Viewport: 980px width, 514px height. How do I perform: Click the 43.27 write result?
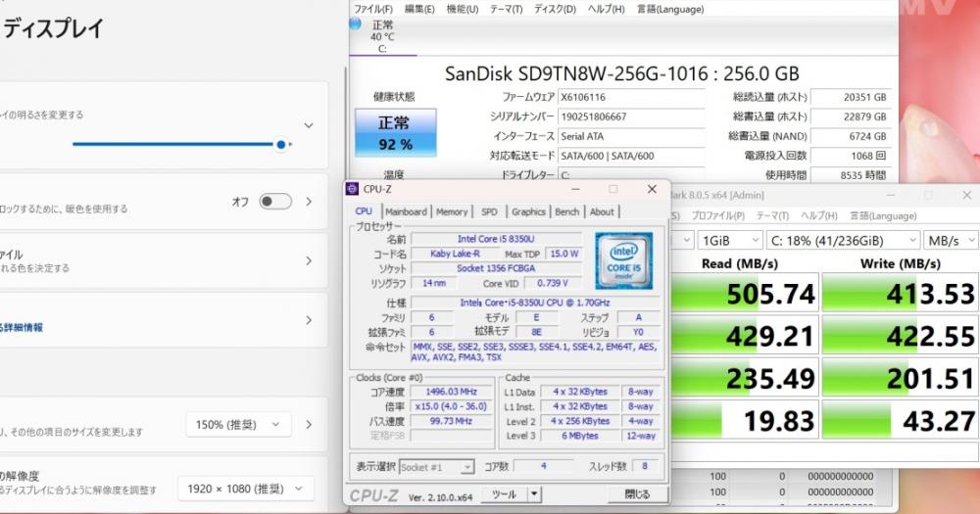point(900,420)
